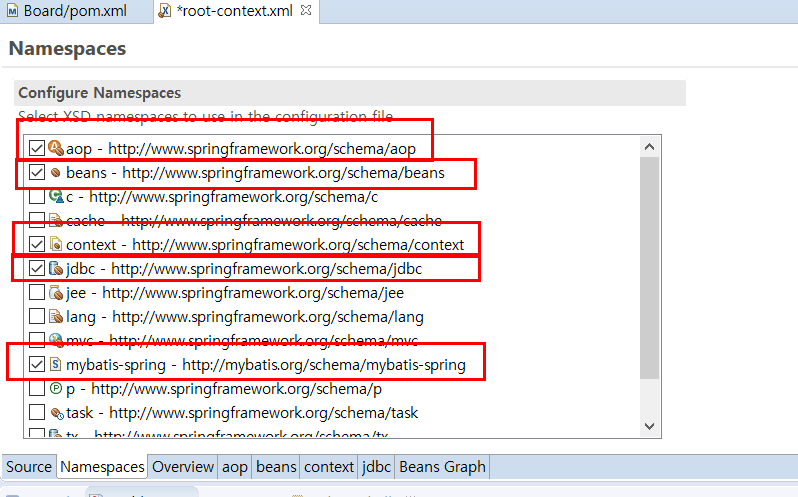Image resolution: width=798 pixels, height=497 pixels.
Task: Select the 'task - http://www.springframework.org/schema/task' row text
Action: [242, 413]
